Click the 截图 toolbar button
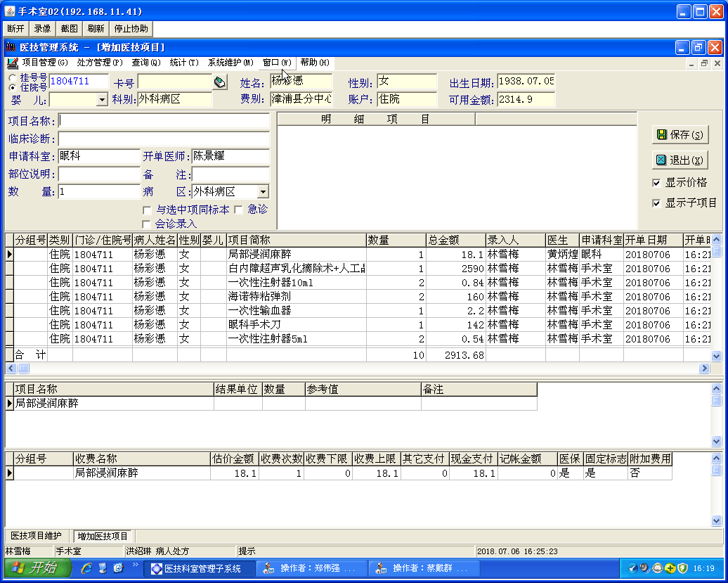 (x=69, y=29)
